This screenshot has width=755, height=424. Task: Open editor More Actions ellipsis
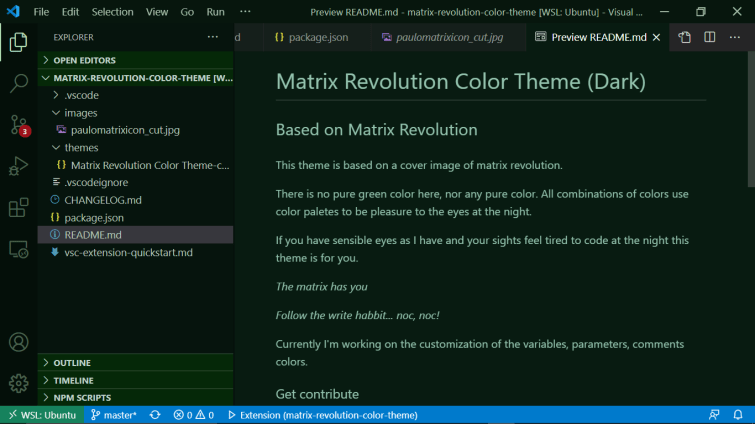point(734,37)
